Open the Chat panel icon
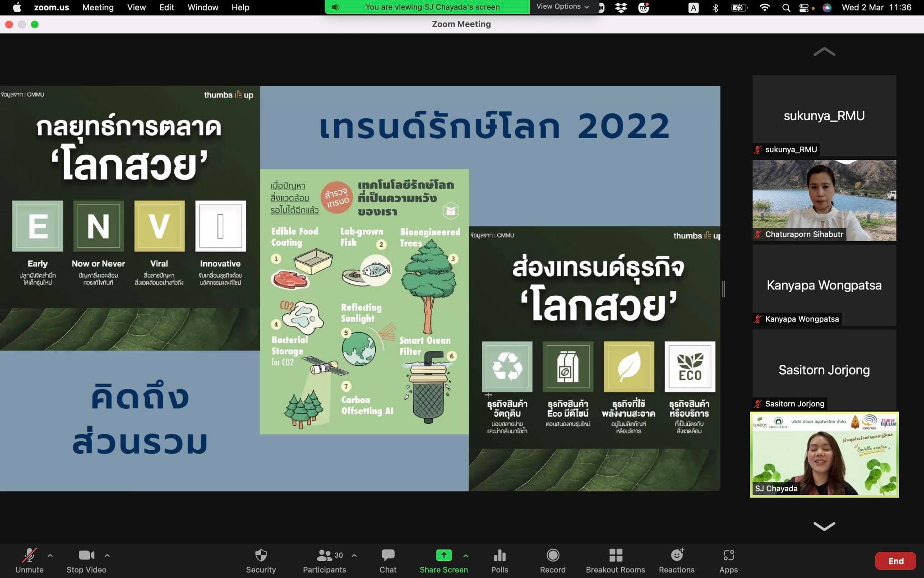This screenshot has width=924, height=578. [388, 555]
